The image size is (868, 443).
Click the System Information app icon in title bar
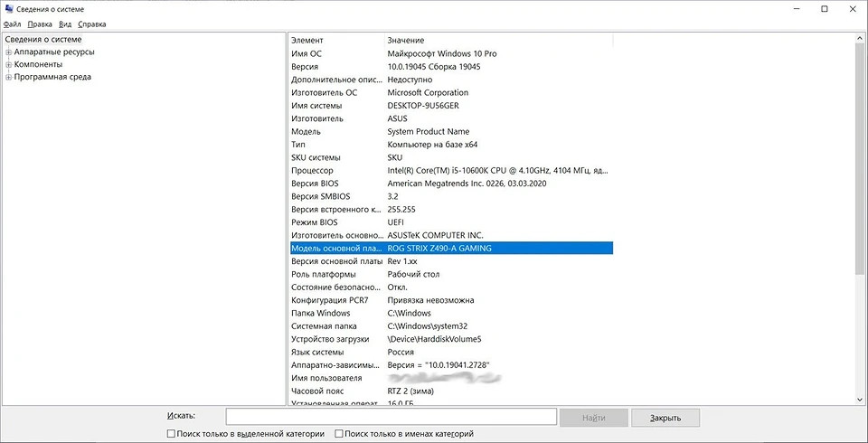point(9,9)
